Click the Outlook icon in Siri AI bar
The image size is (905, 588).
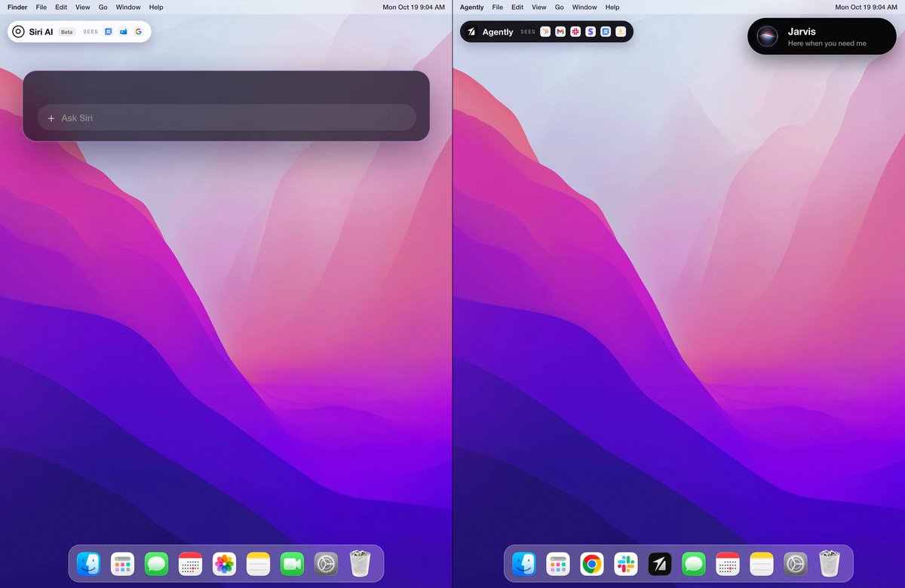coord(123,32)
